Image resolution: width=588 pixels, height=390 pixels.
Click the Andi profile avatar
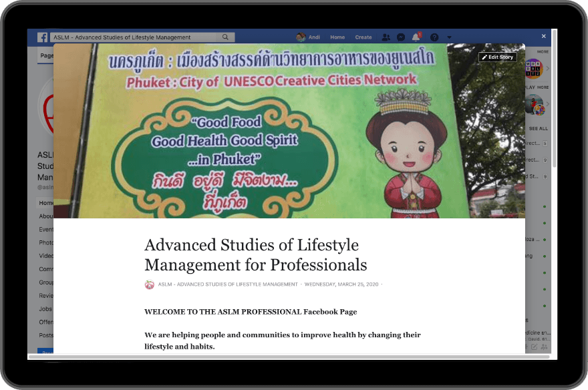pyautogui.click(x=301, y=37)
